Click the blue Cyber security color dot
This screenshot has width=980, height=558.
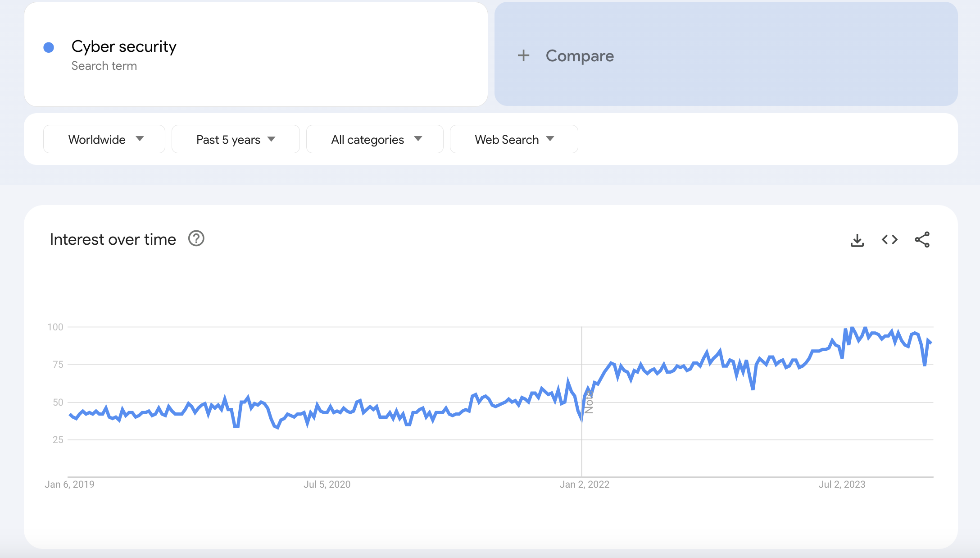point(49,47)
